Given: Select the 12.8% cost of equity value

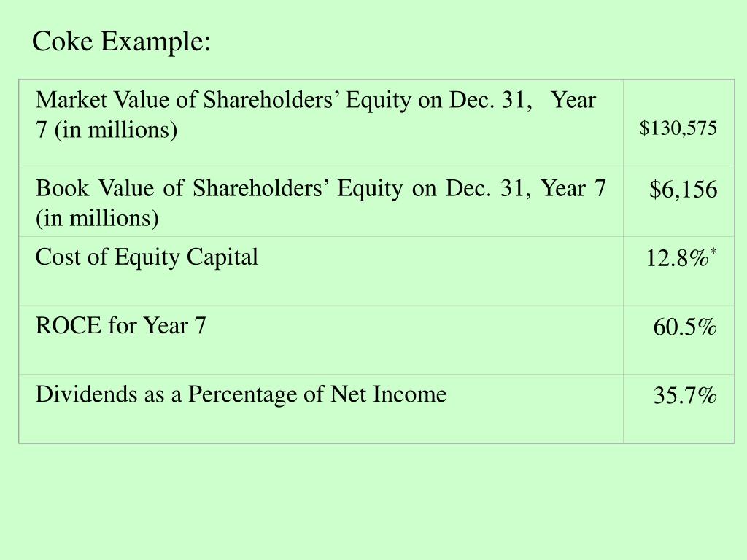Looking at the screenshot, I should (x=677, y=258).
